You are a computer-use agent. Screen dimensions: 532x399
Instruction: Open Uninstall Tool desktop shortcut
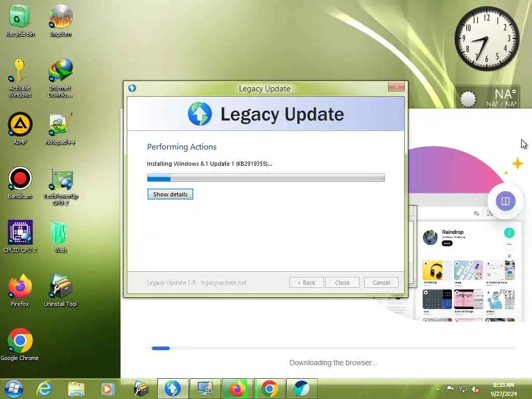(60, 290)
